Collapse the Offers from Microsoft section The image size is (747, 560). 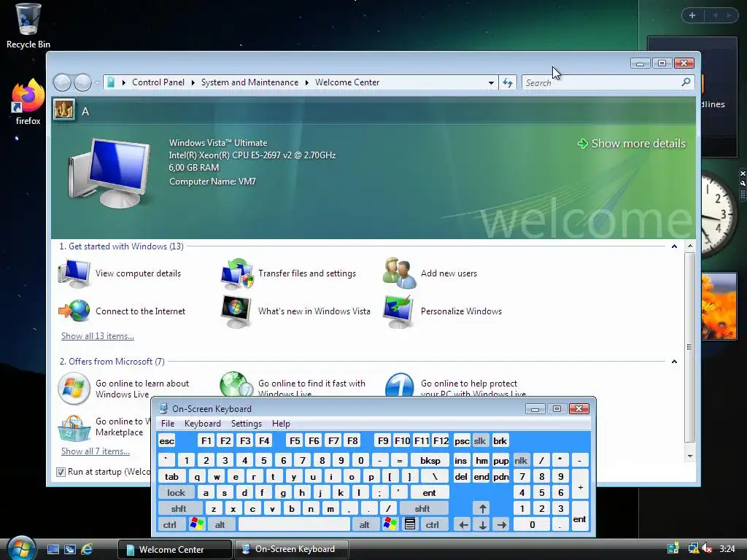click(x=674, y=362)
